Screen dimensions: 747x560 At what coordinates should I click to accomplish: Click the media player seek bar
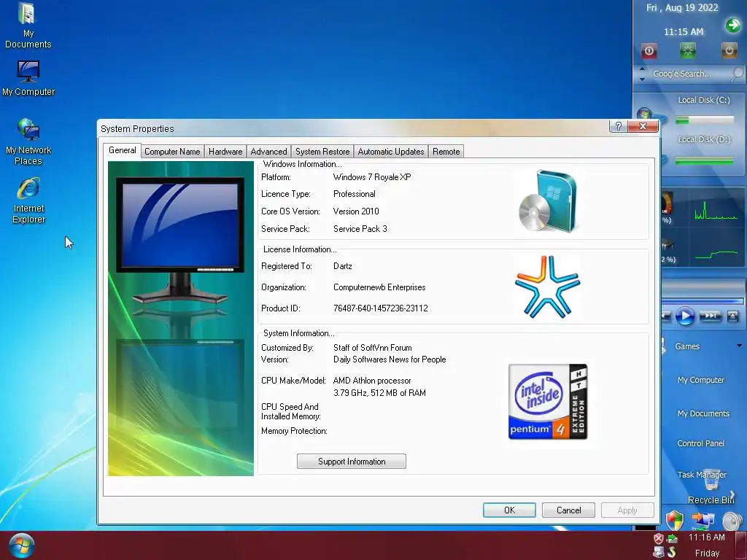click(703, 301)
